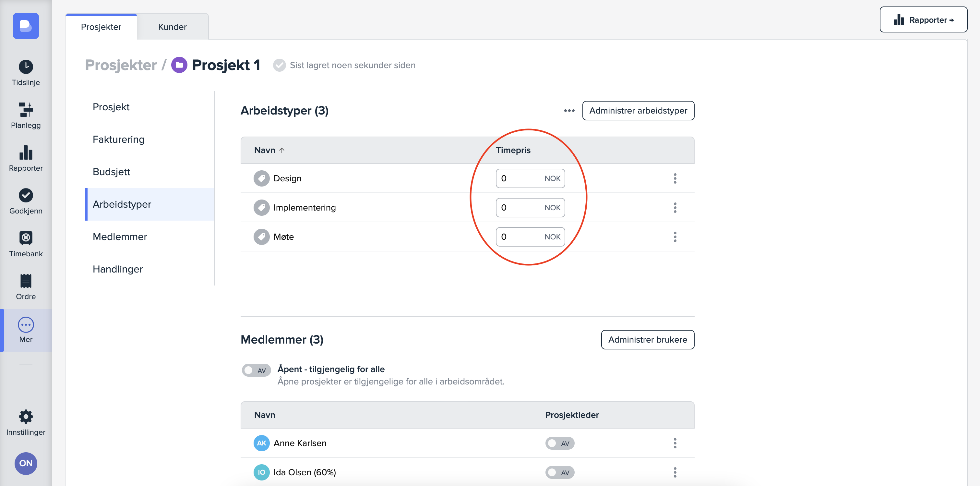Click Administrer brukere button

[648, 339]
